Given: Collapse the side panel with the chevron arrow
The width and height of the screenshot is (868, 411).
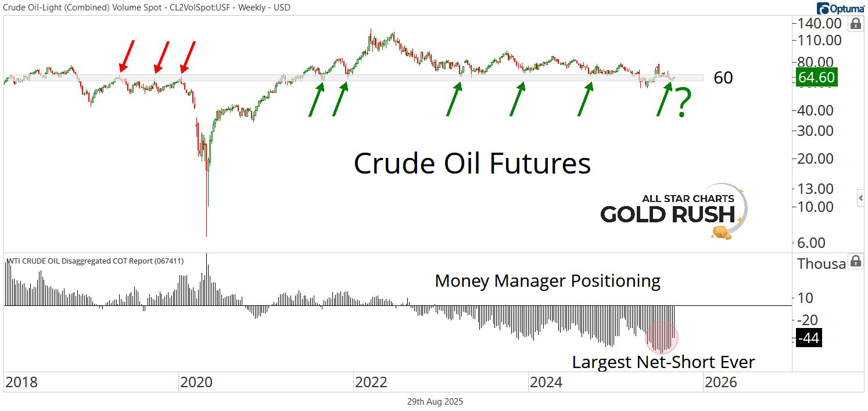Looking at the screenshot, I should (861, 199).
